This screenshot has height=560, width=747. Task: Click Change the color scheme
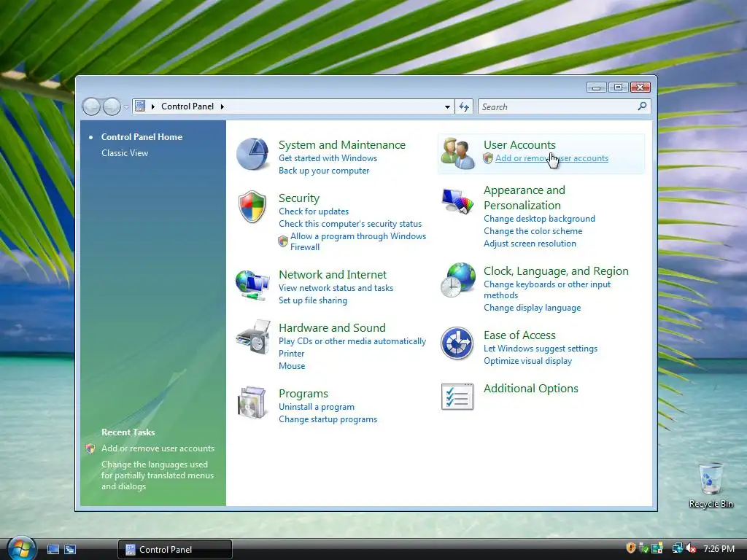[533, 231]
